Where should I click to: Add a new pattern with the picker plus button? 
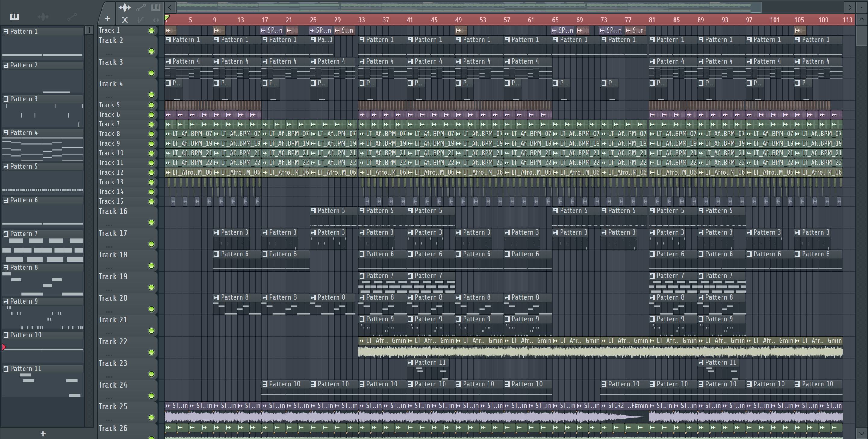43,434
